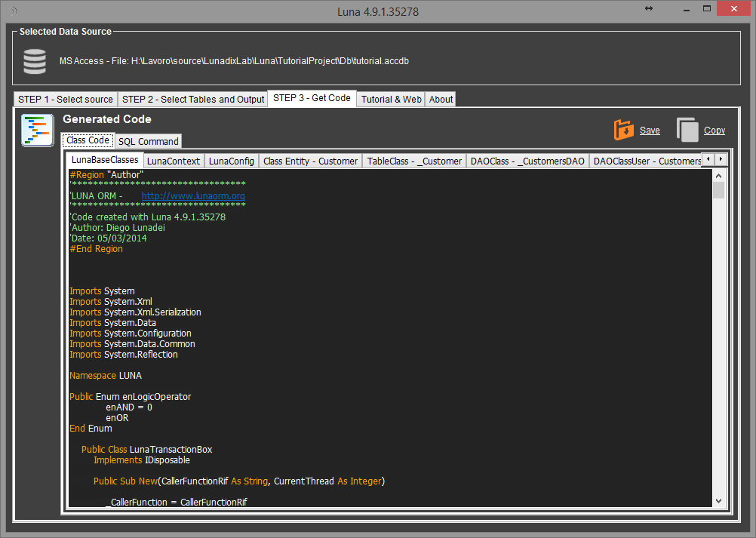This screenshot has height=538, width=756.
Task: Click the 'Imports System.Data.Common' line
Action: point(133,344)
